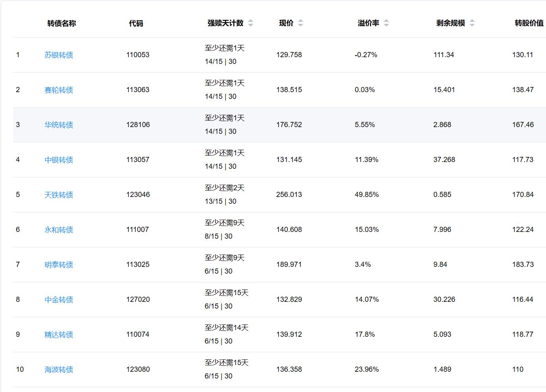
Task: Select bond code 128106 cell
Action: click(x=138, y=125)
